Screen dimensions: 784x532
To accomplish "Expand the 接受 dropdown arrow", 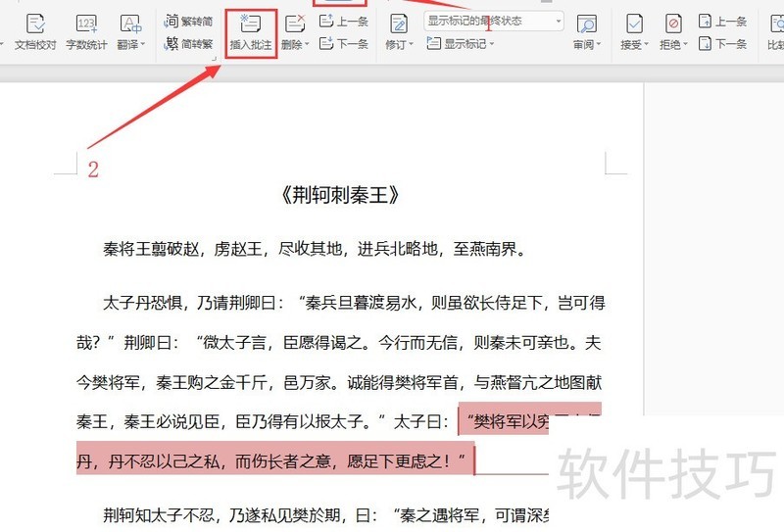I will point(646,44).
